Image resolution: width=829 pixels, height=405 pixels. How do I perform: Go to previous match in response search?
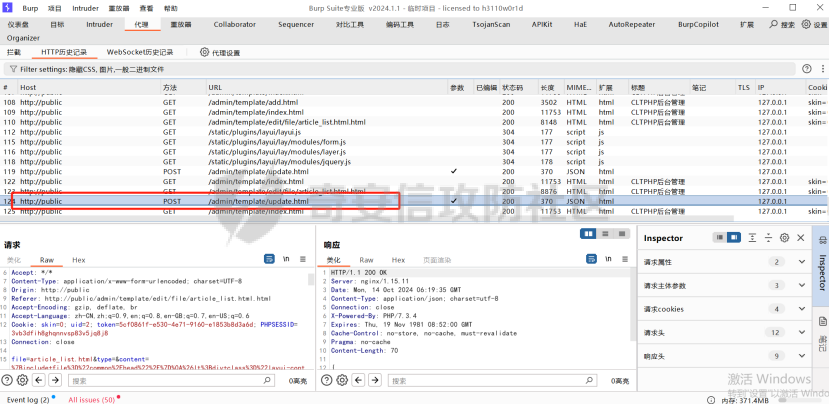(x=358, y=380)
